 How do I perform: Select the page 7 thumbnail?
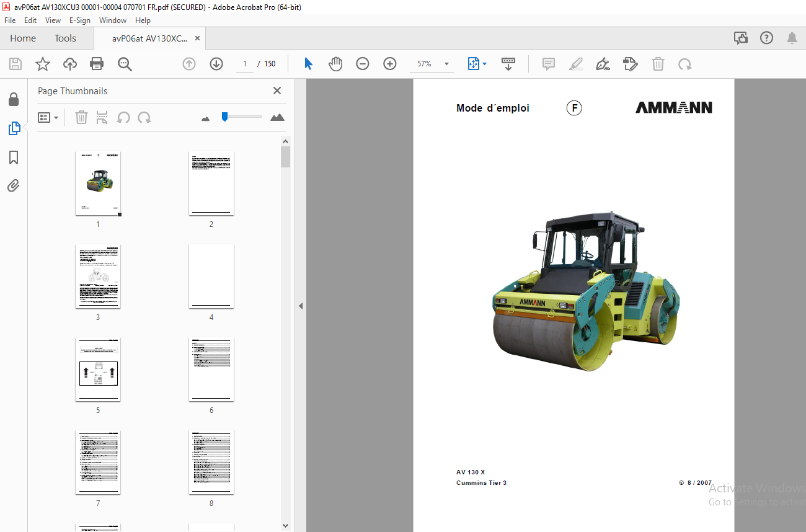pyautogui.click(x=98, y=463)
